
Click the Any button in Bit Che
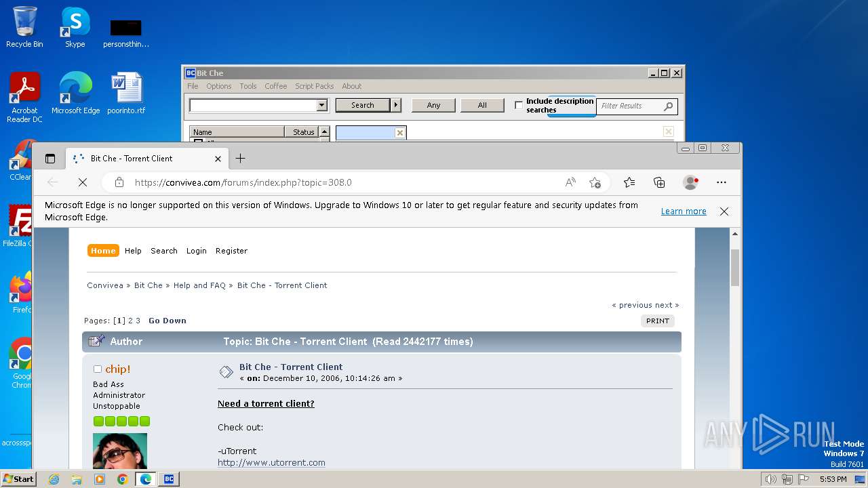coord(433,105)
